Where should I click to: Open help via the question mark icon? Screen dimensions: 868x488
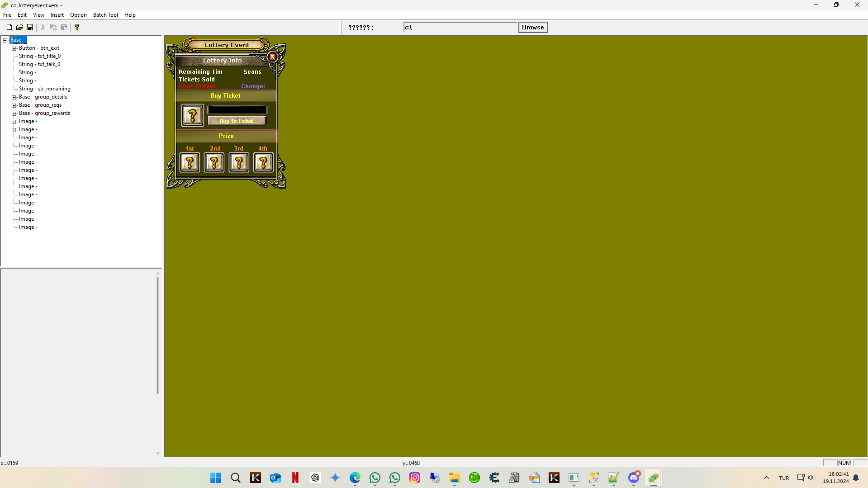[77, 27]
